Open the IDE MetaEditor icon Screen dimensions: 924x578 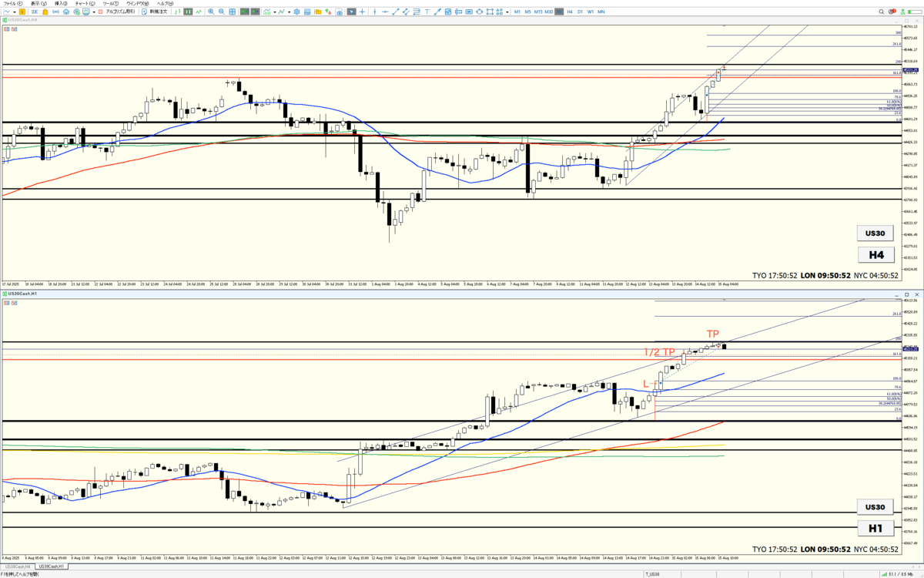[35, 12]
